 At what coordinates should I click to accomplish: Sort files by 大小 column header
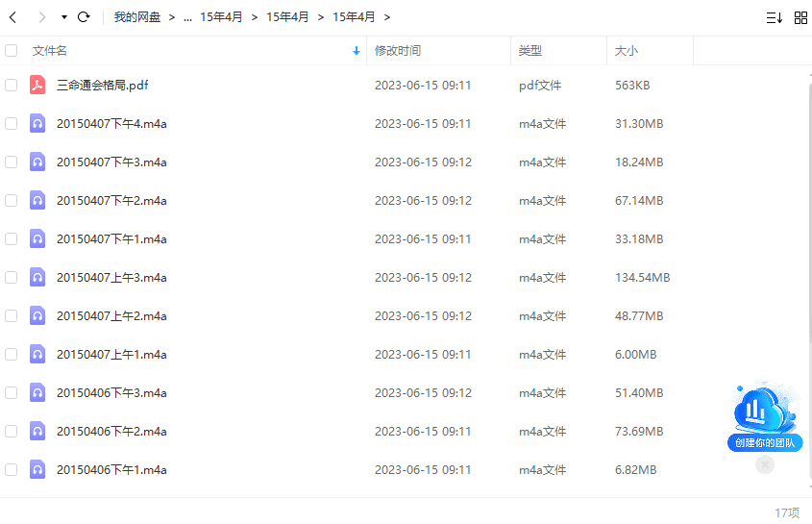[626, 51]
